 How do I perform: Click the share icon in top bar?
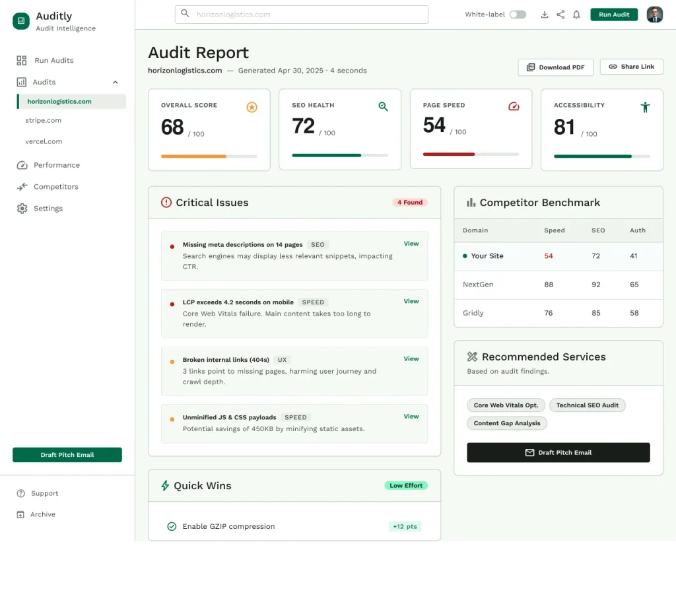point(560,15)
